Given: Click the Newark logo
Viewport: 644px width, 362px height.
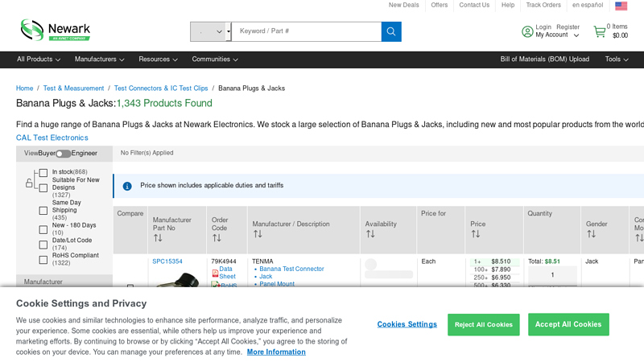Looking at the screenshot, I should click(x=55, y=30).
